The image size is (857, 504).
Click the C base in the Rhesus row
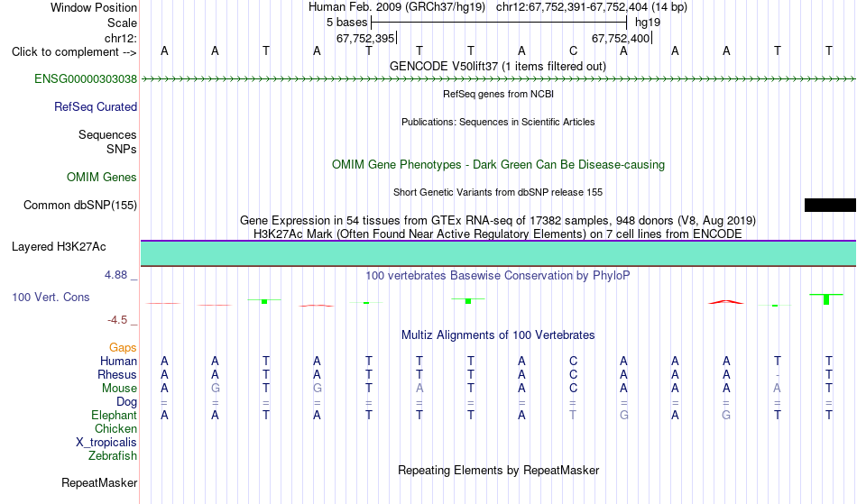[x=573, y=374]
